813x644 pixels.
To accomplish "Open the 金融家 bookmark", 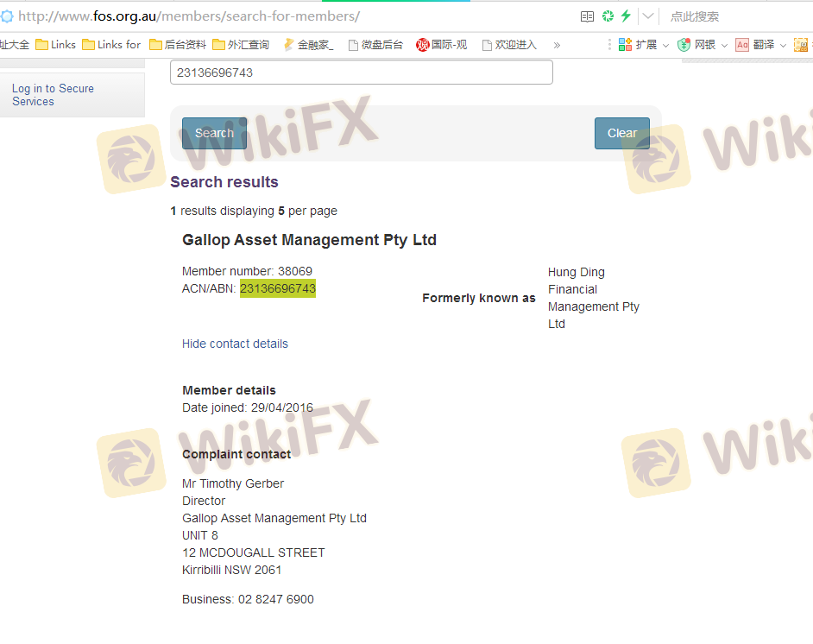I will point(308,45).
